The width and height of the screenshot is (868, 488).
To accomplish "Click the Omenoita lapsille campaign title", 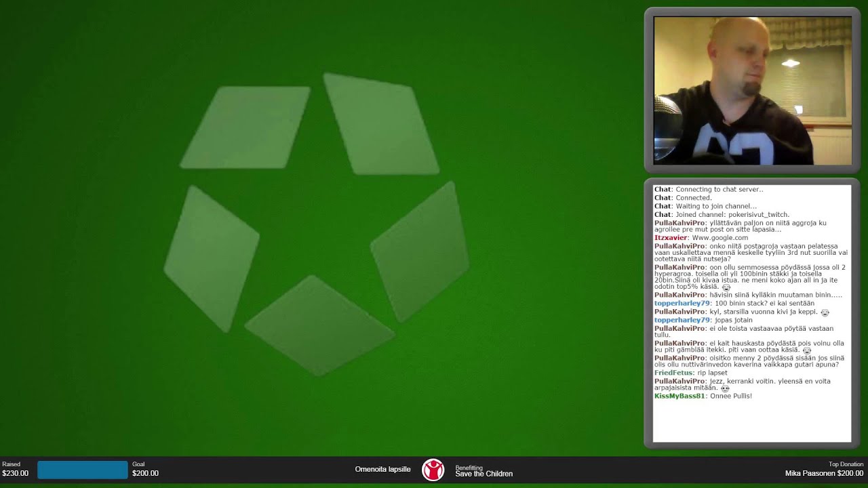I will click(382, 469).
